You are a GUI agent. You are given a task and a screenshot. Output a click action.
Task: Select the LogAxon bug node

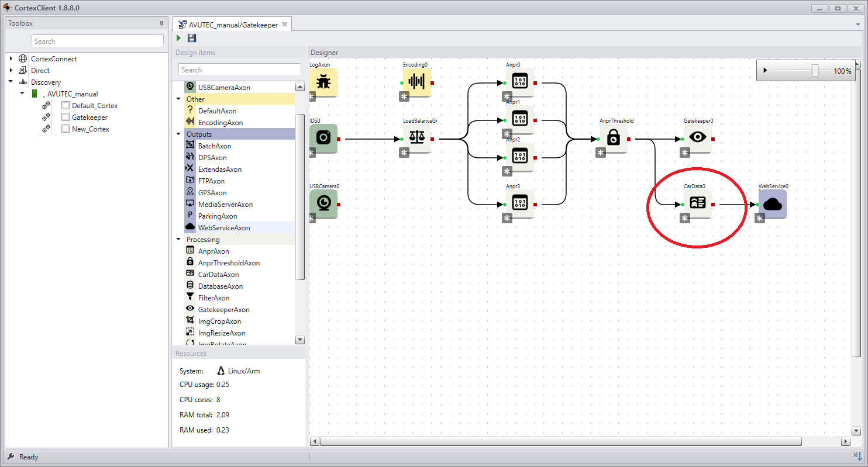coord(323,82)
